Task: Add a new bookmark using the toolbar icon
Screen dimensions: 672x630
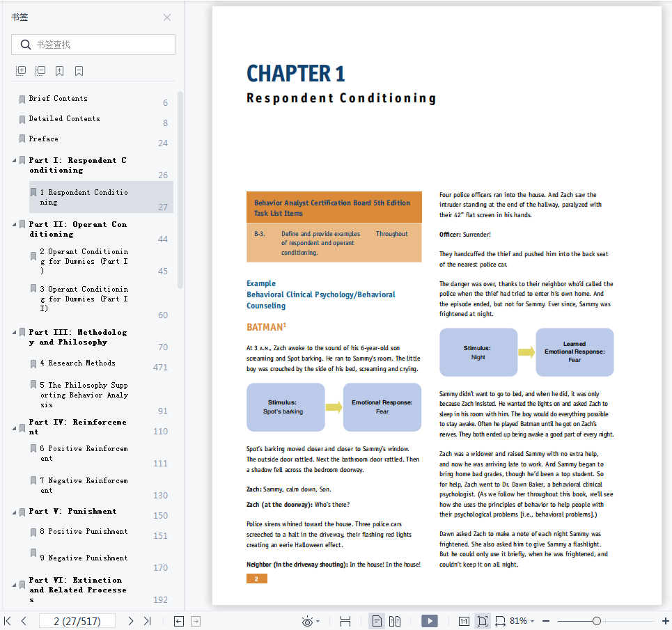Action: pyautogui.click(x=60, y=71)
